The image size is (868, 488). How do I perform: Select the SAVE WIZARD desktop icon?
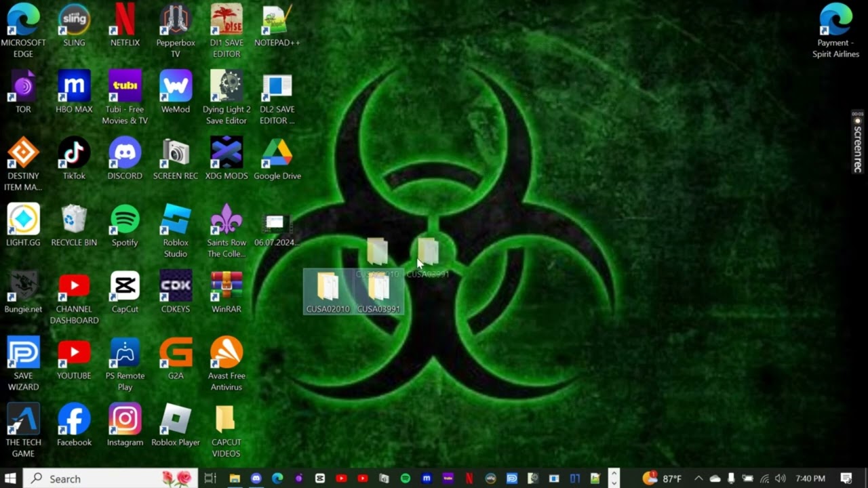coord(23,364)
